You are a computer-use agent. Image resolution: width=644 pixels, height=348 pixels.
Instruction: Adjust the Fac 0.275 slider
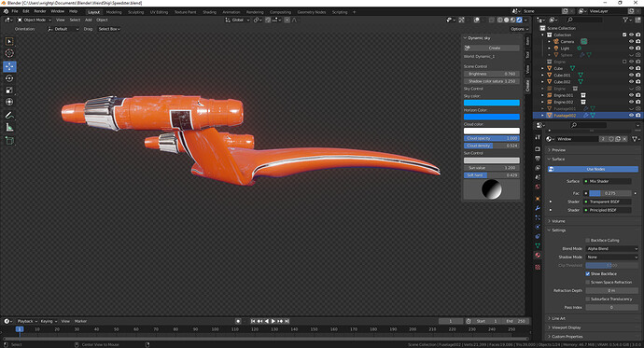609,193
